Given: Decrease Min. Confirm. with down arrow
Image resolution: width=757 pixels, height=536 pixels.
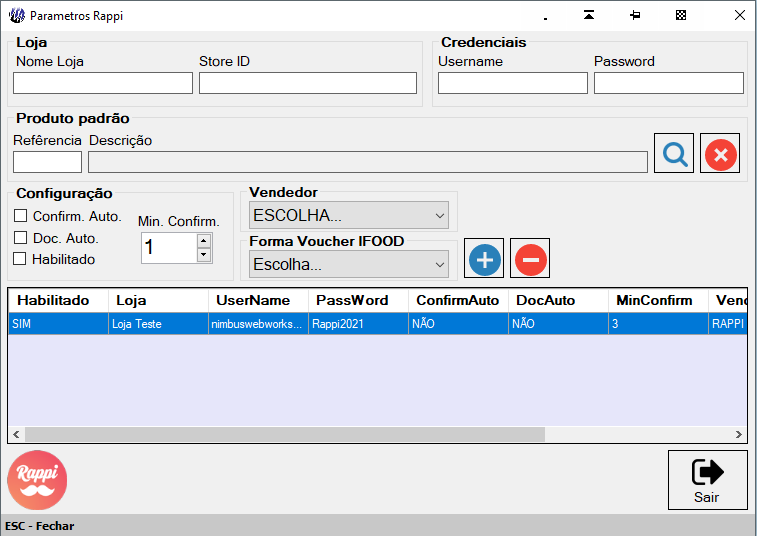Looking at the screenshot, I should pos(204,254).
